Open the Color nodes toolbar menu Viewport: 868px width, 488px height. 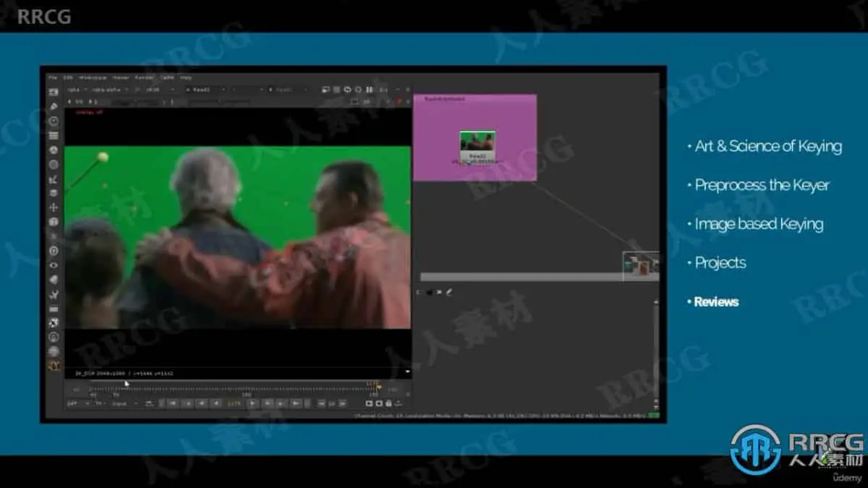tap(54, 150)
